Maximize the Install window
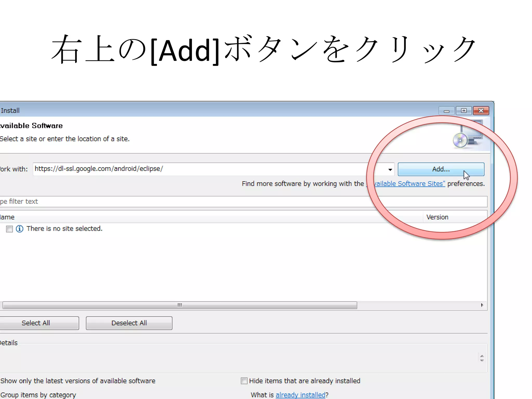 pos(464,111)
